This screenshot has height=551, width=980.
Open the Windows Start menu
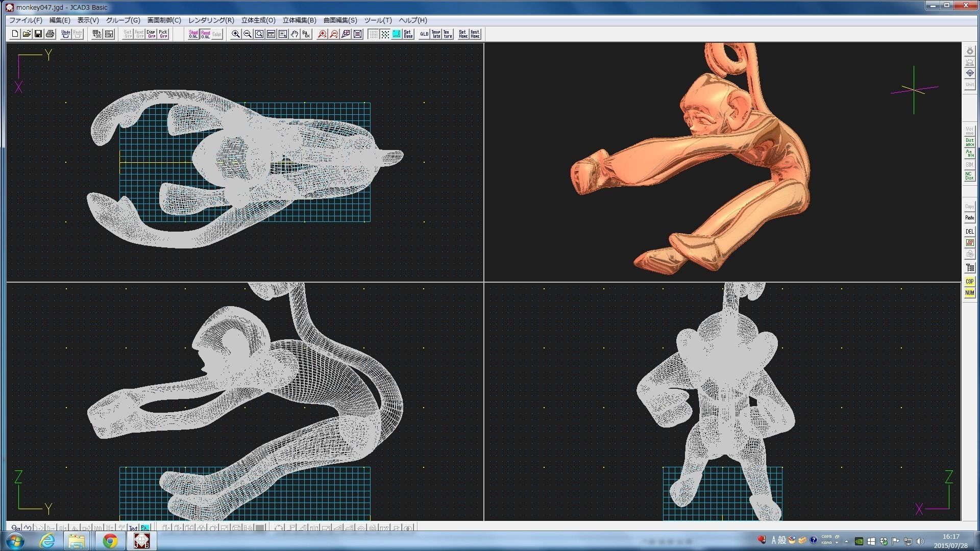(15, 541)
